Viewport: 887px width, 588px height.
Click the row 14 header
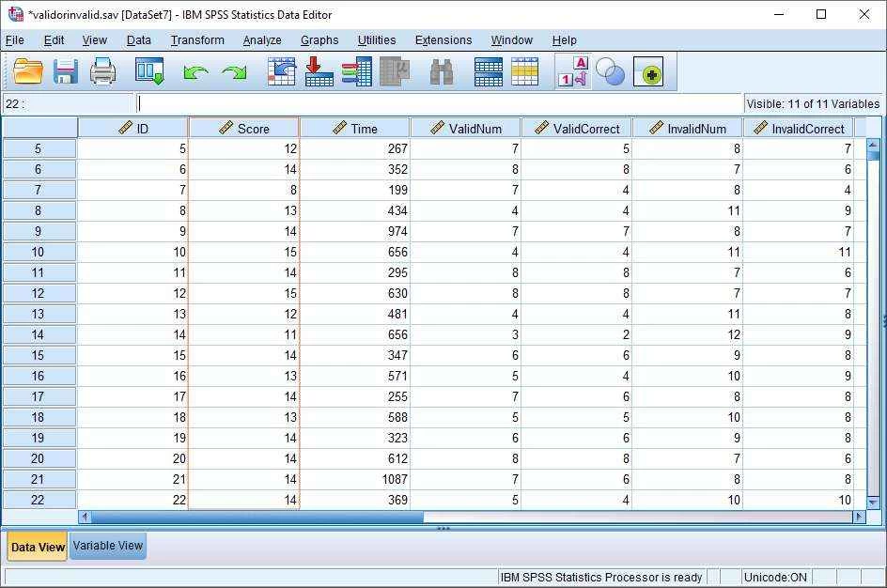(39, 334)
